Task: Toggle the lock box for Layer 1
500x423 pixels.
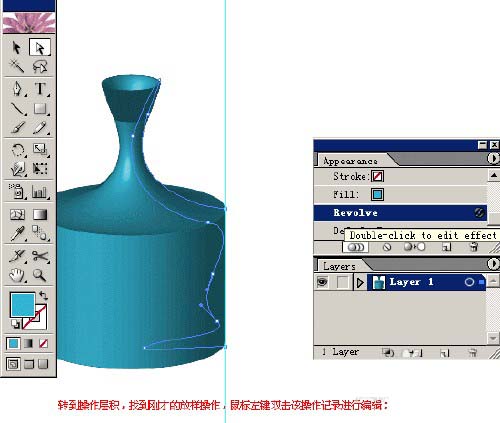Action: tap(342, 282)
